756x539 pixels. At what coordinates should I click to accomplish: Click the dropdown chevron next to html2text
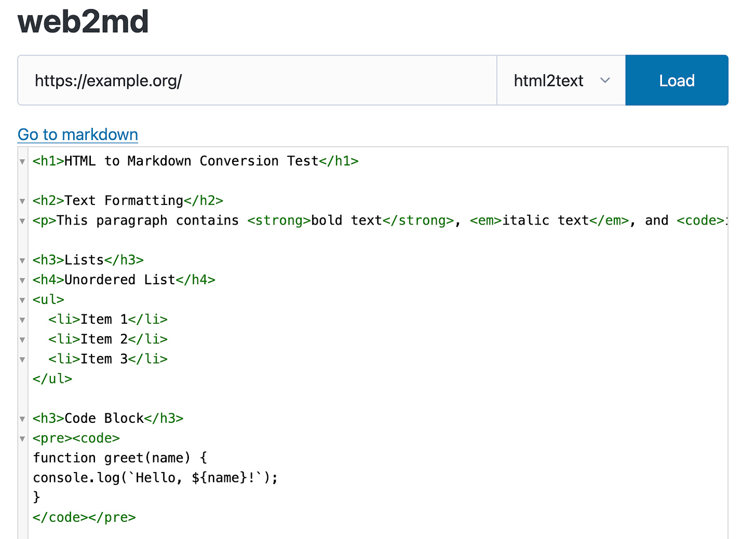(x=605, y=80)
